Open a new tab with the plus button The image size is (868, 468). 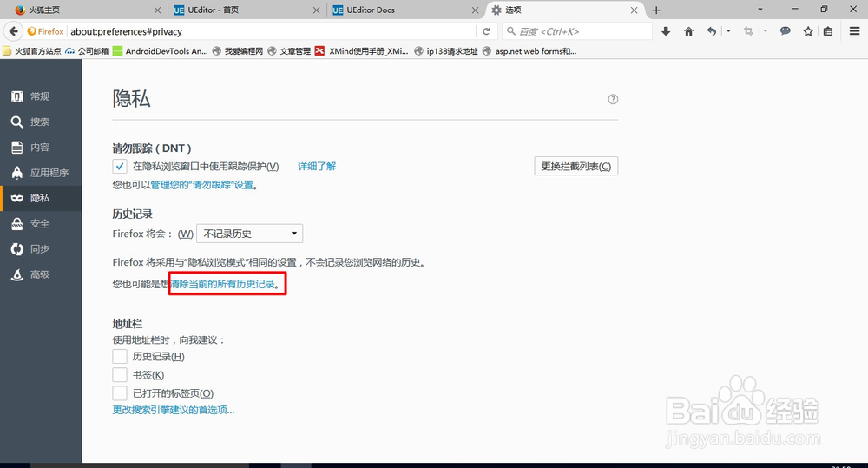656,10
